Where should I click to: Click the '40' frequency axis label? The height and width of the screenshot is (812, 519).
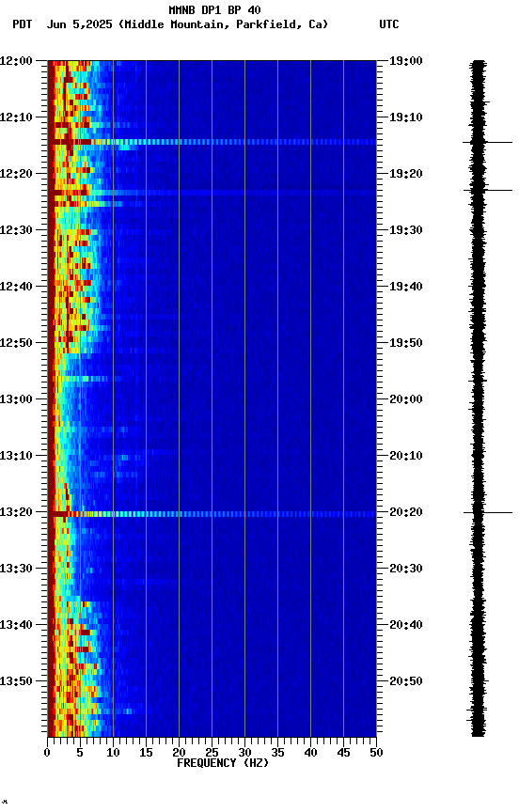(x=310, y=753)
